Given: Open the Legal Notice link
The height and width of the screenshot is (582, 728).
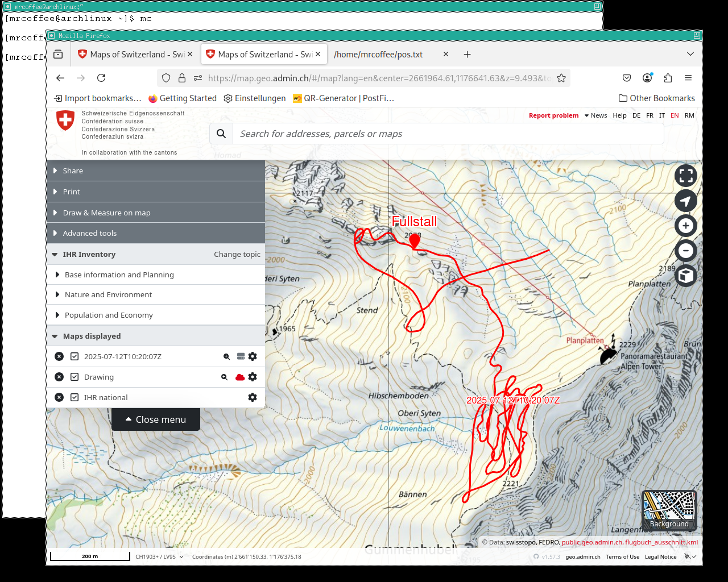Looking at the screenshot, I should [660, 557].
